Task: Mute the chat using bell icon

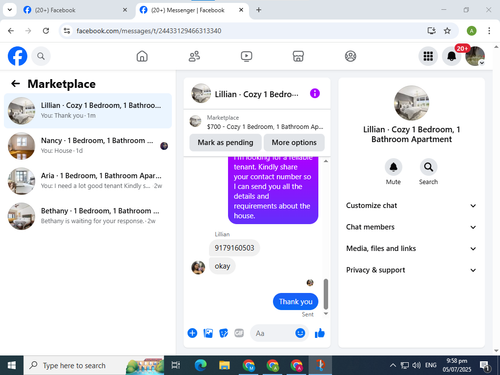Action: point(393,167)
